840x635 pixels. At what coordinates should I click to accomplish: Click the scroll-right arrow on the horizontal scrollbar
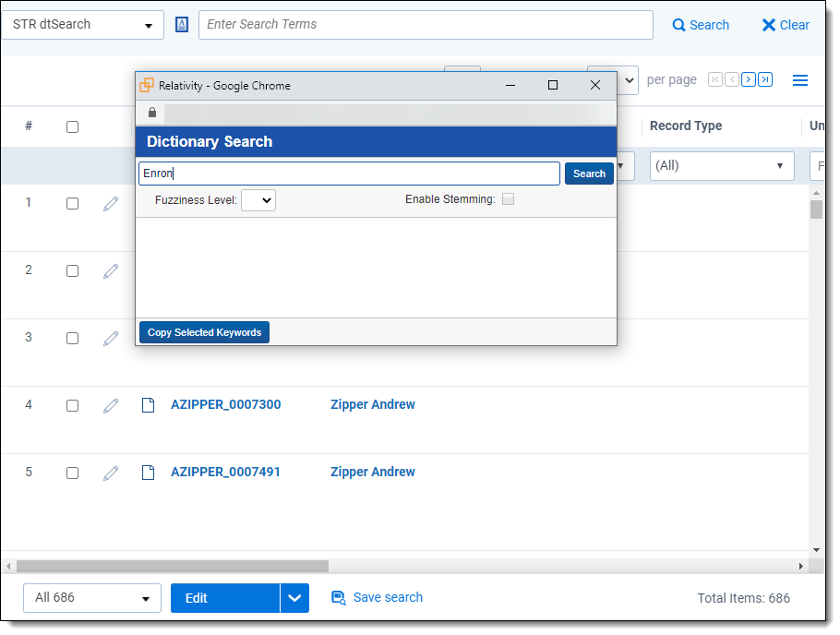coord(801,567)
